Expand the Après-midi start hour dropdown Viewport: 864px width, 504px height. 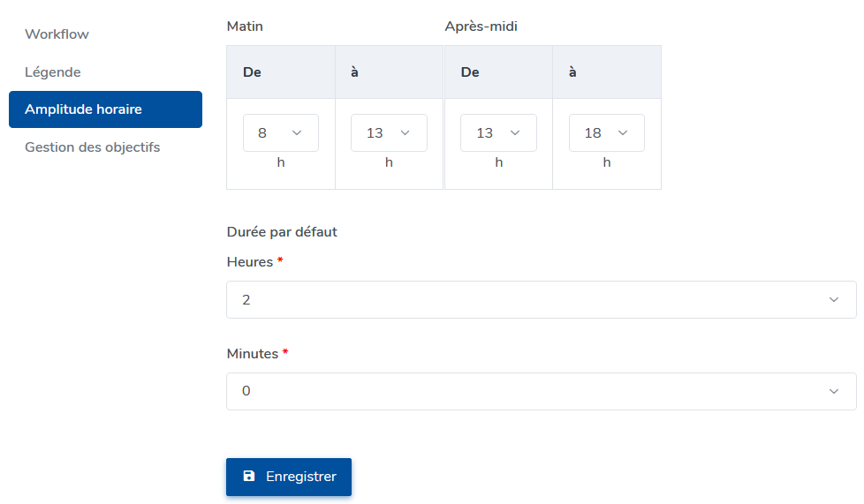pos(497,133)
